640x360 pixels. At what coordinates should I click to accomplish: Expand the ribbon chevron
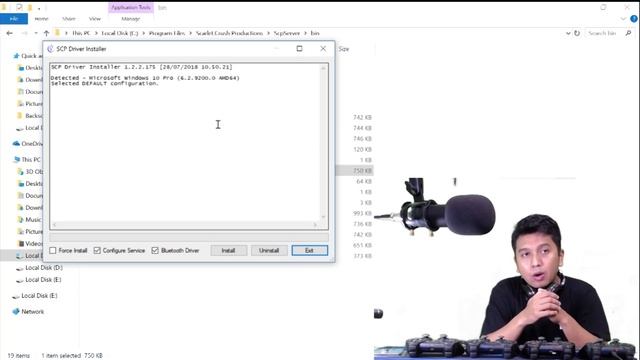[623, 19]
